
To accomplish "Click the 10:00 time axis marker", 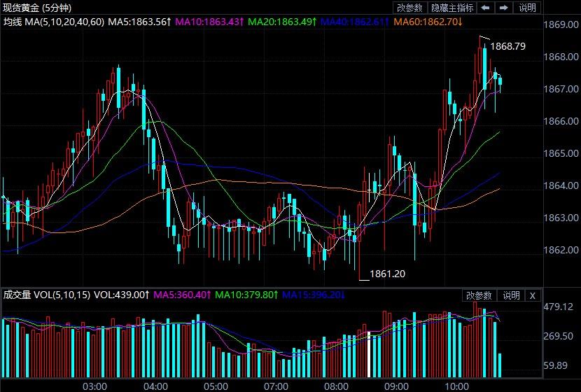I will [x=456, y=387].
